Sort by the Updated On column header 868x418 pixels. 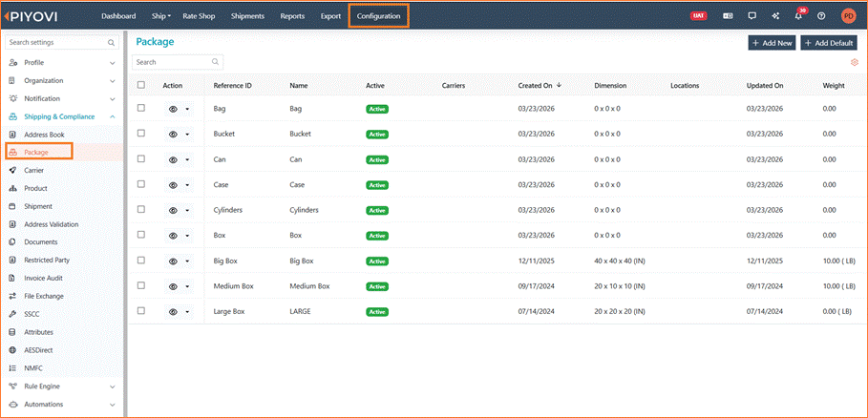point(765,86)
